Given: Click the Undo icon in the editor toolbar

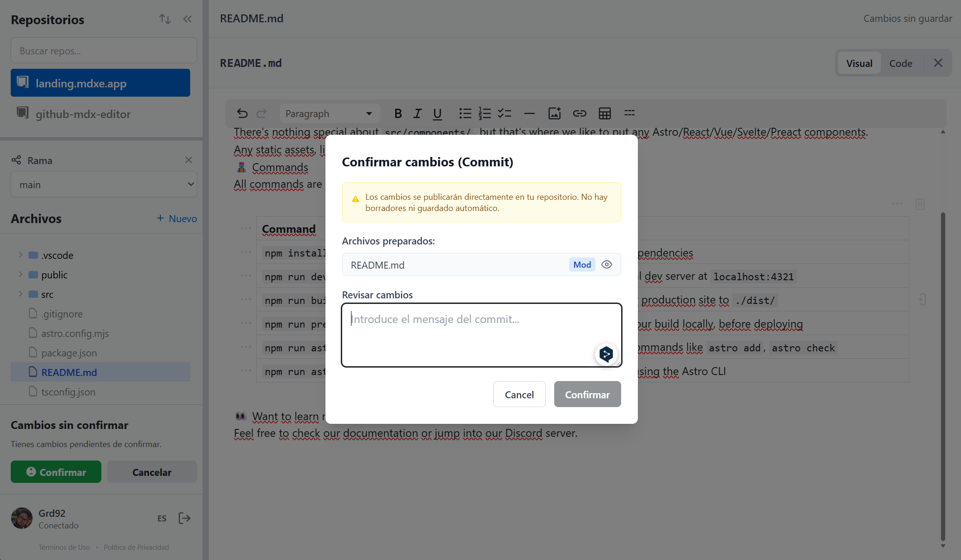Looking at the screenshot, I should click(x=242, y=113).
